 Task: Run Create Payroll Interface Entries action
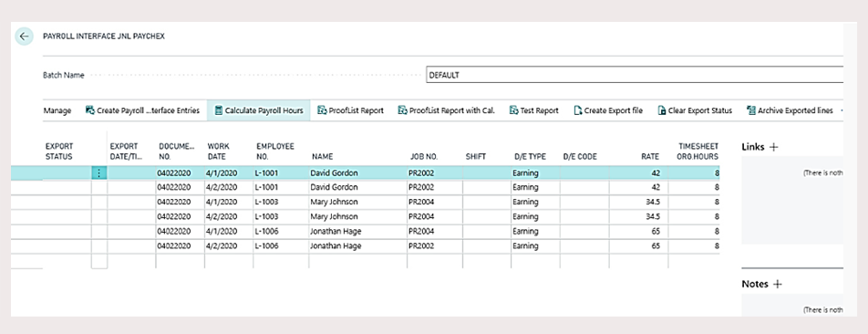point(143,110)
